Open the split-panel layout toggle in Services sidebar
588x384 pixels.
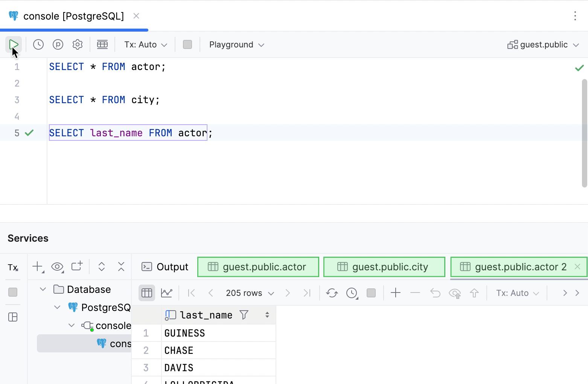[13, 317]
